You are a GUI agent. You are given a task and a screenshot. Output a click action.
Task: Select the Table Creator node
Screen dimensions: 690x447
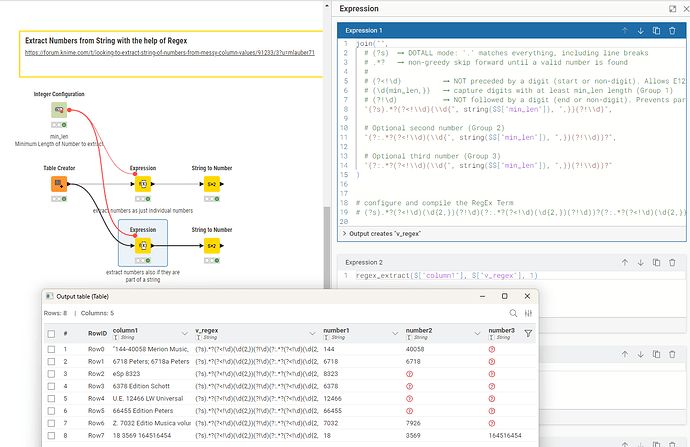[59, 184]
